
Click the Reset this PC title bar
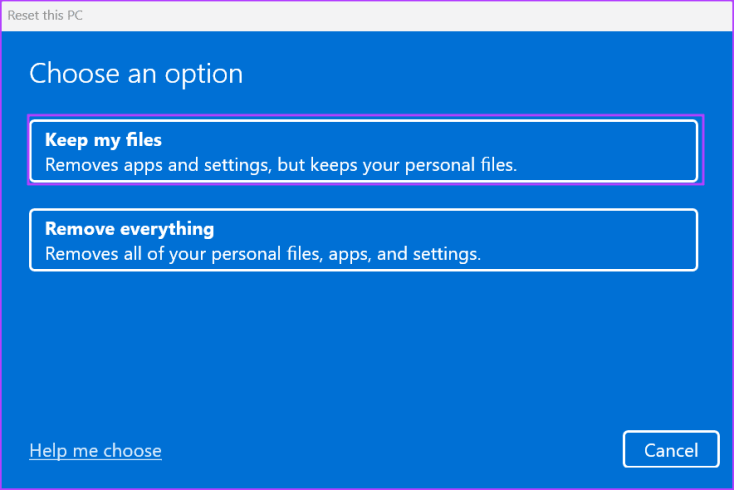(x=366, y=15)
